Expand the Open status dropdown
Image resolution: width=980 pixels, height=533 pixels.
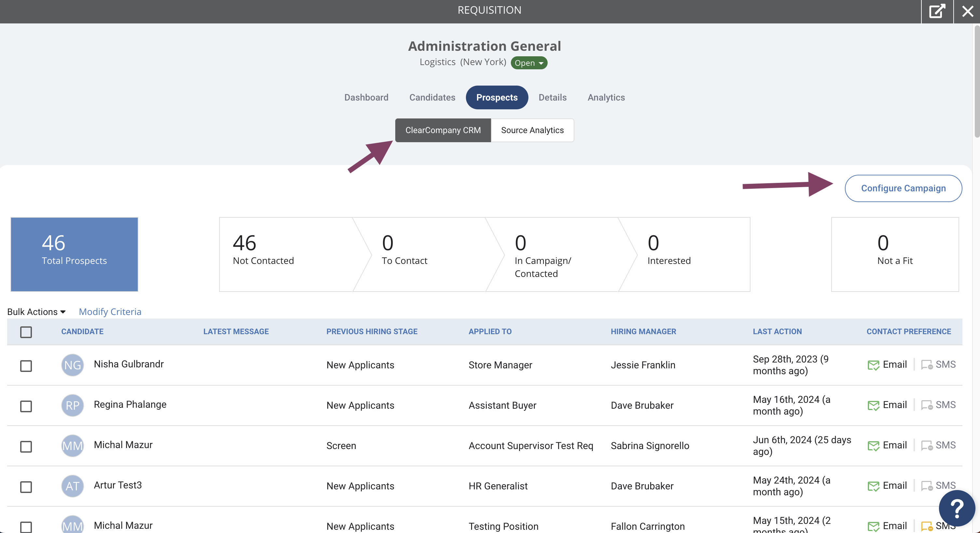pyautogui.click(x=529, y=63)
